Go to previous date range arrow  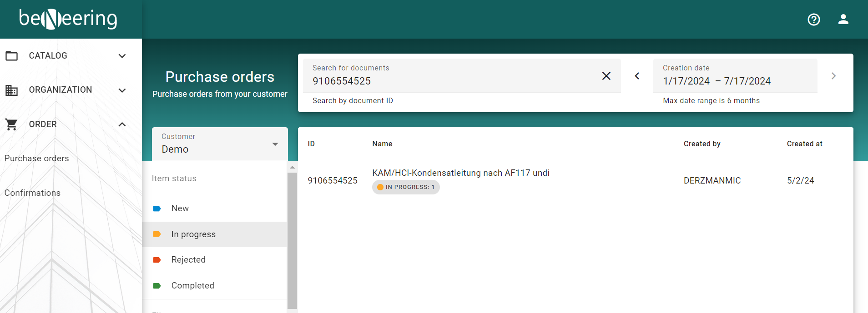point(637,76)
